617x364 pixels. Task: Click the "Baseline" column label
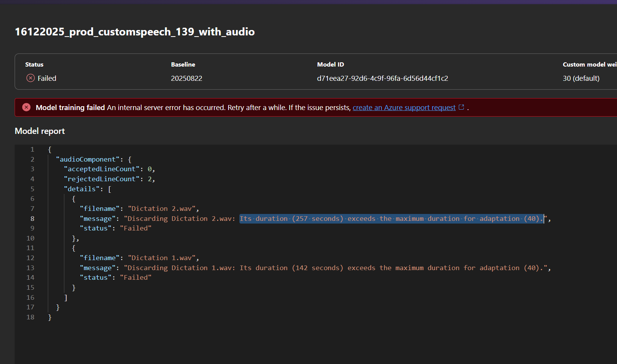[x=183, y=65]
